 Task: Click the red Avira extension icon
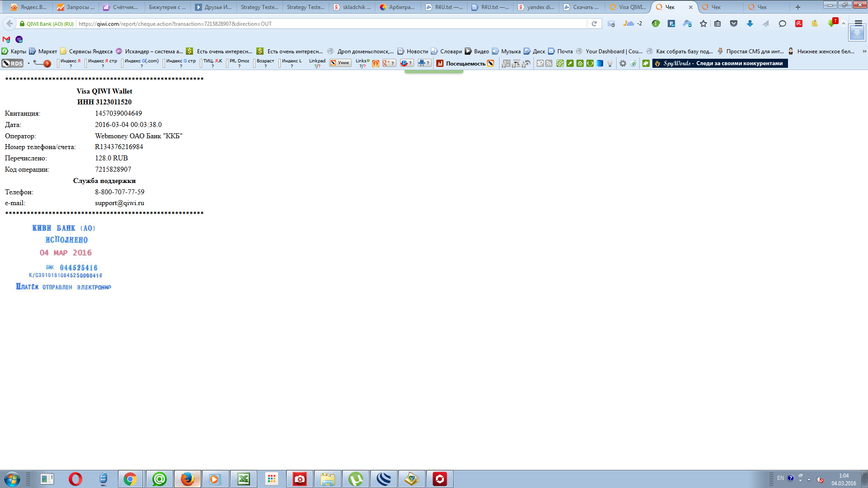coord(799,24)
